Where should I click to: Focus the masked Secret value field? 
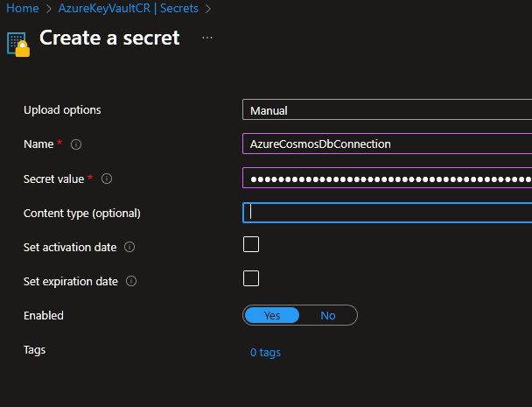point(387,179)
